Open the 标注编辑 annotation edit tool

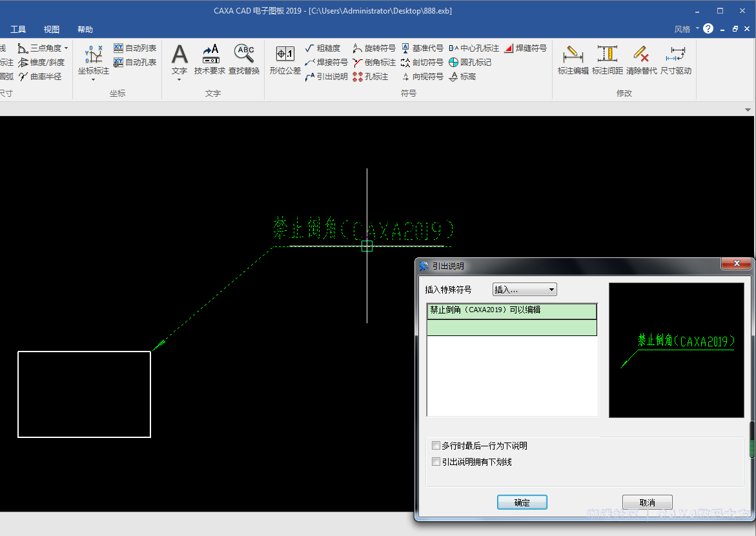coord(573,56)
